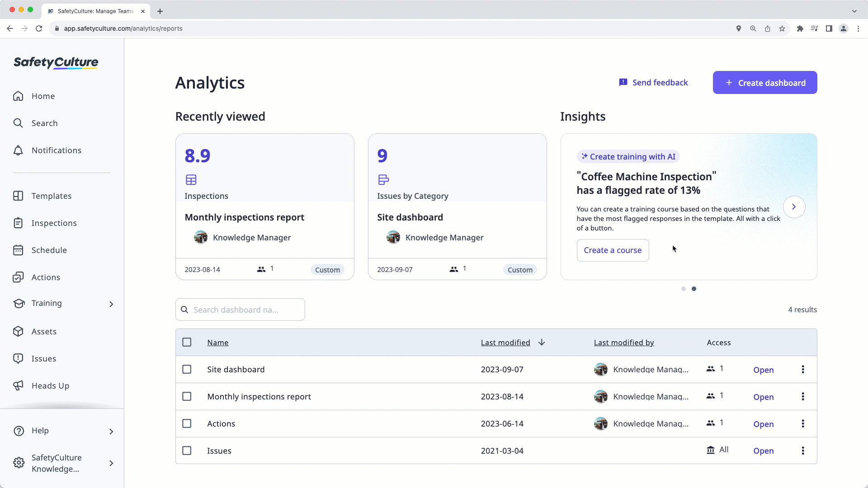Expand the Help submenu chevron
The width and height of the screenshot is (868, 488).
111,432
